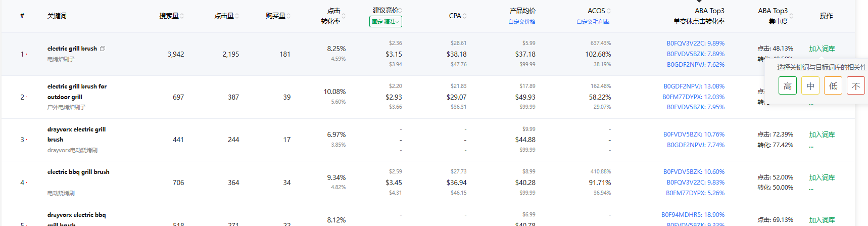Click 自定义毛利率 link
868x226 pixels.
[593, 22]
